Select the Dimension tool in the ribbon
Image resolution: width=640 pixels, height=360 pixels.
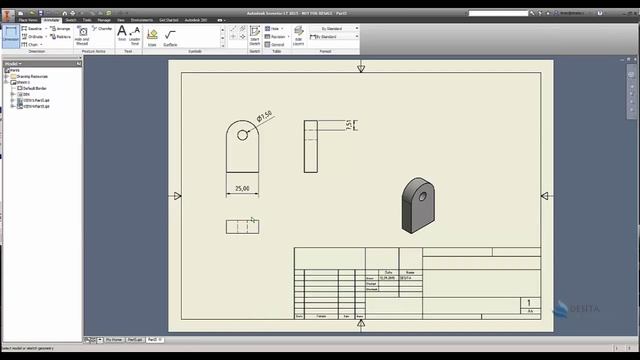[x=11, y=36]
